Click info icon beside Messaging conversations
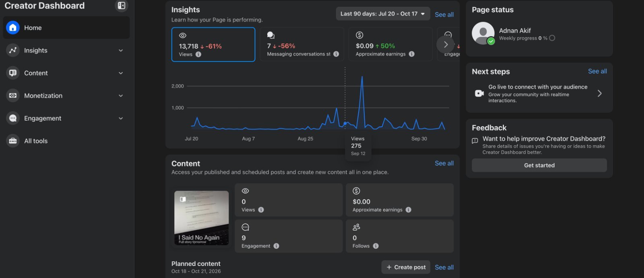Viewport: 644px width, 278px height. [x=336, y=54]
